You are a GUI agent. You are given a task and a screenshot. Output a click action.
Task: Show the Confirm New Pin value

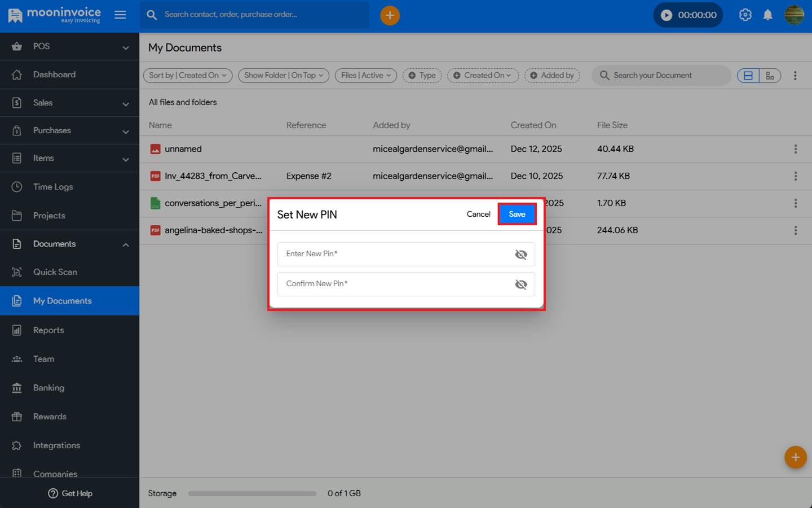(x=520, y=284)
